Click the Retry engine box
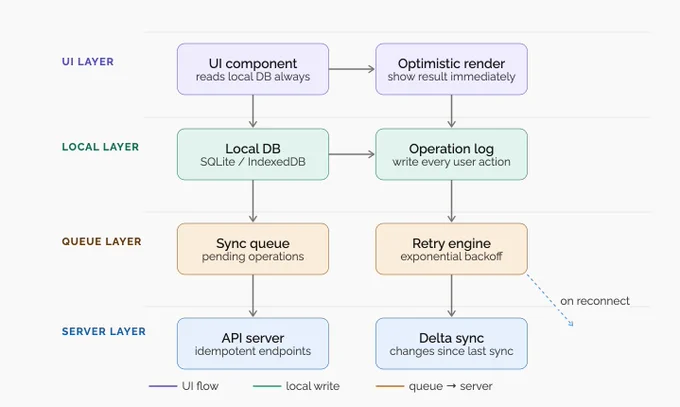This screenshot has width=680, height=407. coord(451,249)
